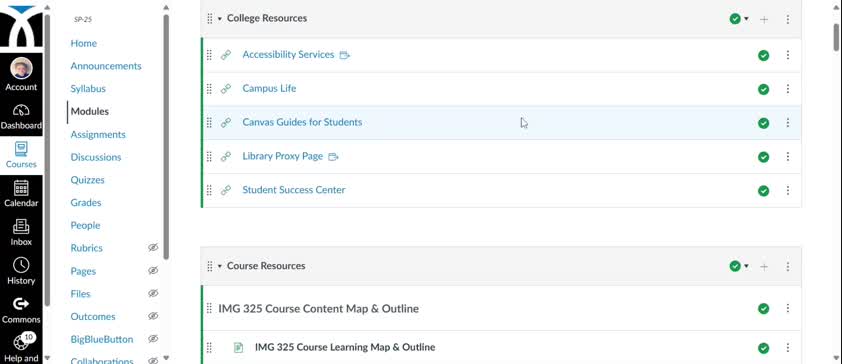Toggle published status of Student Success Center
842x364 pixels.
[763, 191]
